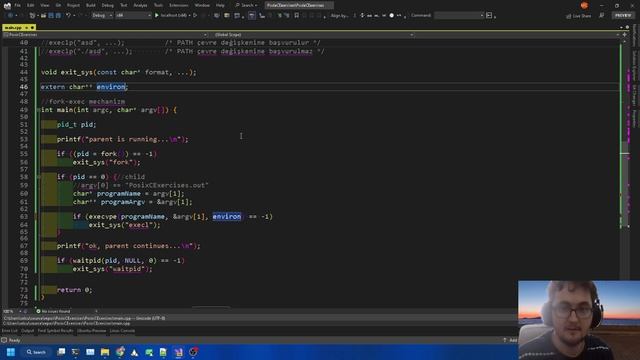Open the Error List tab
The image size is (640, 360).
(9, 331)
